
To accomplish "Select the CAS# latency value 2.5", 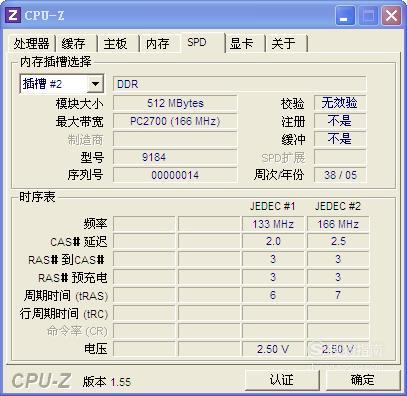I will pyautogui.click(x=338, y=241).
